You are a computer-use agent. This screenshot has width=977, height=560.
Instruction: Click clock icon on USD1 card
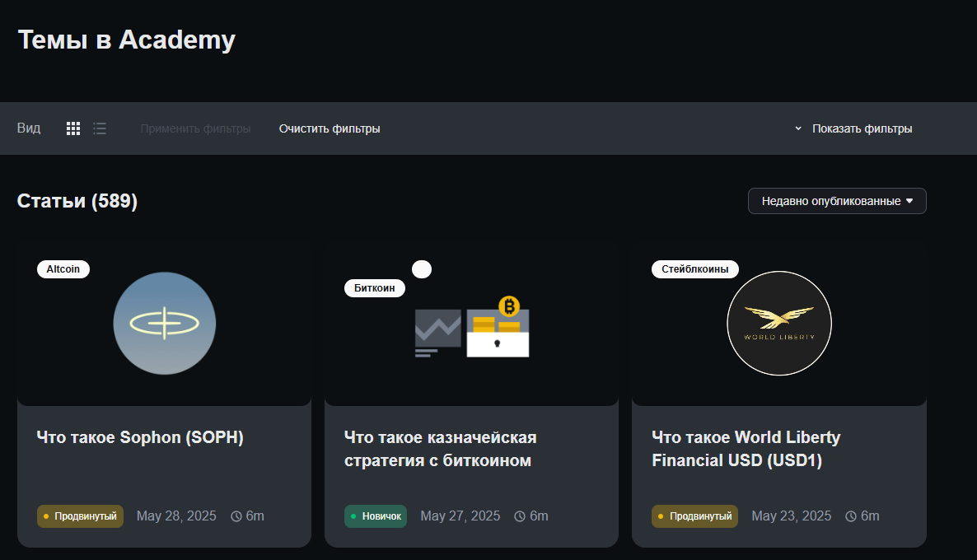point(850,516)
